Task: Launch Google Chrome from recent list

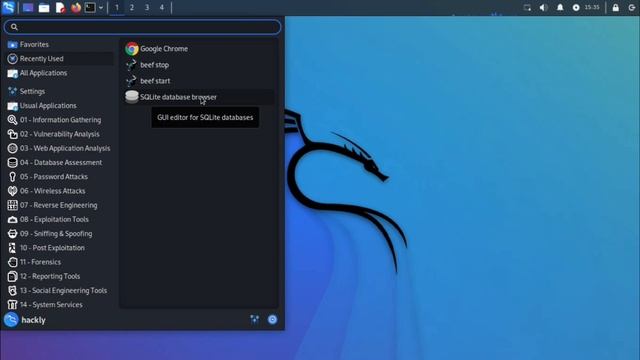Action: 199,49
